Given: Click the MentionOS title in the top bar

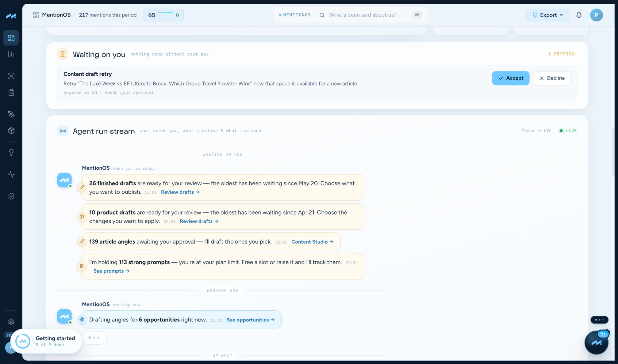Looking at the screenshot, I should click(56, 15).
